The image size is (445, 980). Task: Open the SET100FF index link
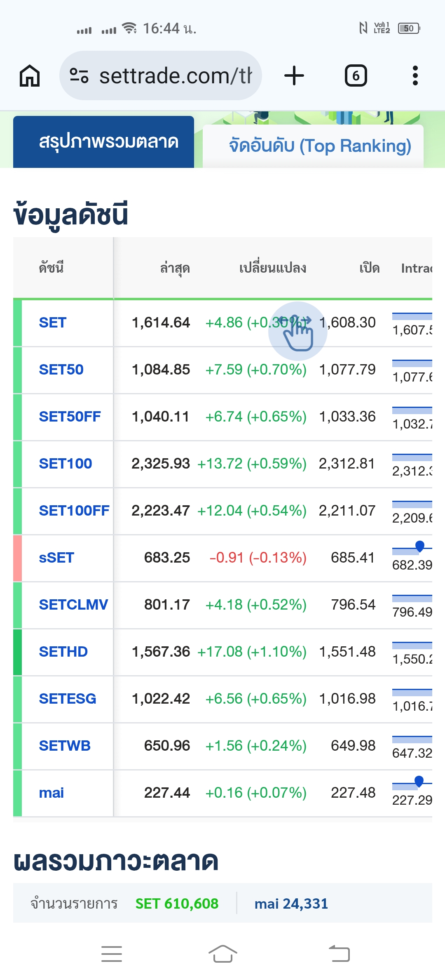pyautogui.click(x=74, y=511)
